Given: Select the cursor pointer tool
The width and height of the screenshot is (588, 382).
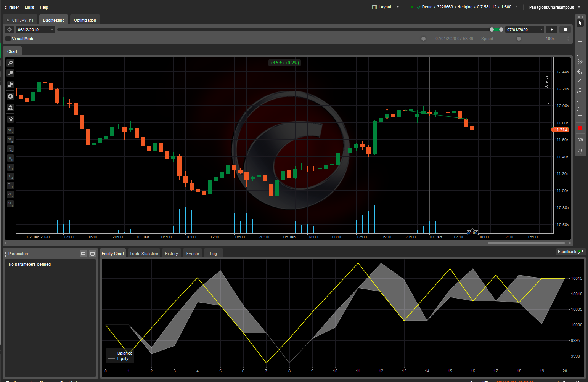Looking at the screenshot, I should pos(580,23).
